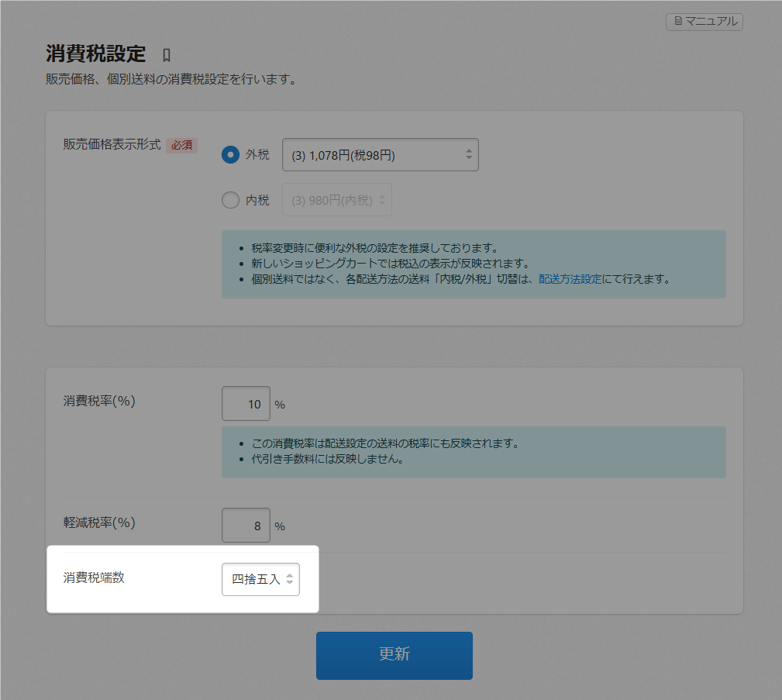
Task: Follow the 配送方法設定 link
Action: pyautogui.click(x=570, y=279)
